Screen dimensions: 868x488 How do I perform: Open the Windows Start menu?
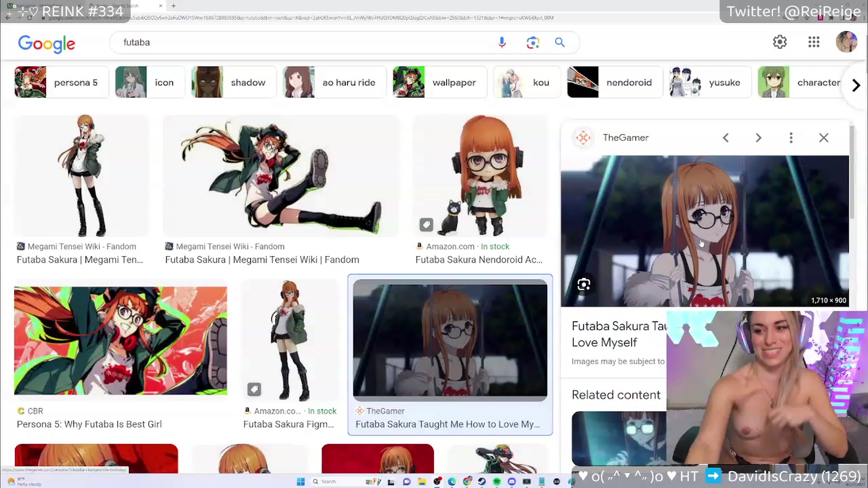301,482
